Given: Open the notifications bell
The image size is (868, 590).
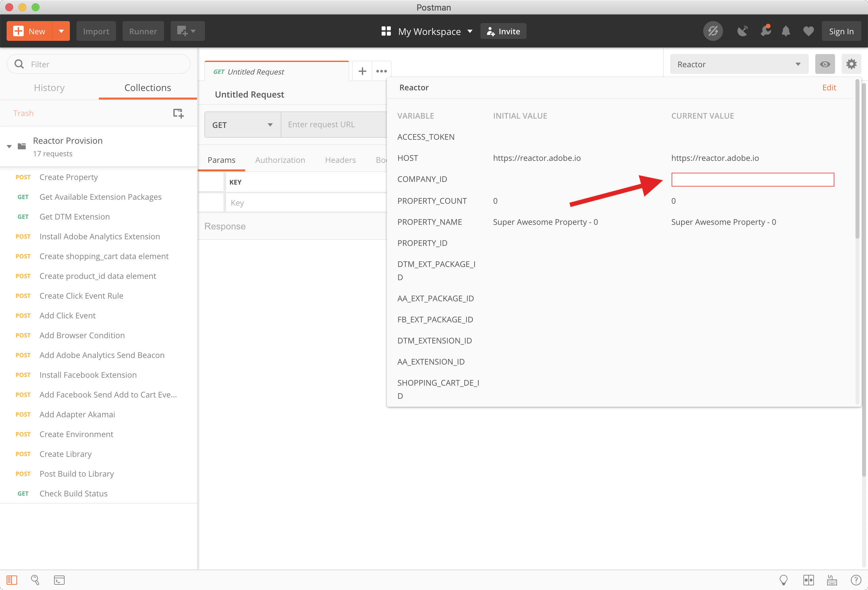Looking at the screenshot, I should tap(786, 31).
